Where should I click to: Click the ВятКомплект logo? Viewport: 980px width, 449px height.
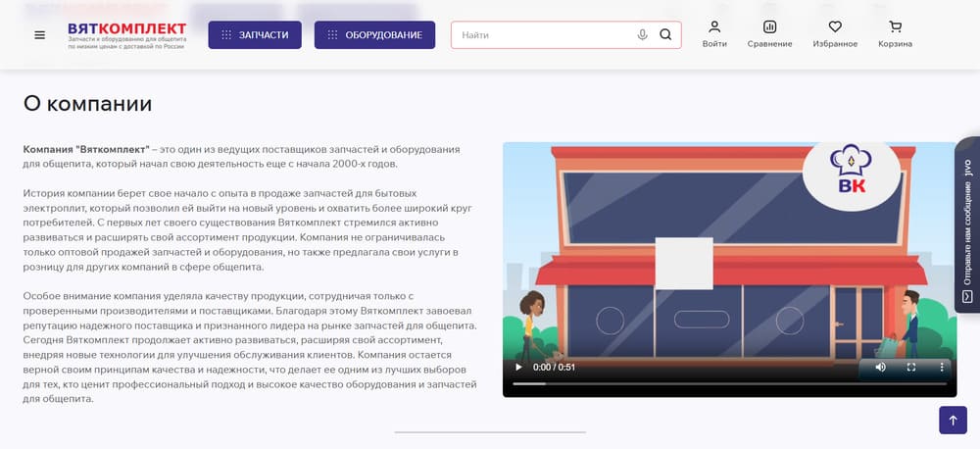[126, 35]
